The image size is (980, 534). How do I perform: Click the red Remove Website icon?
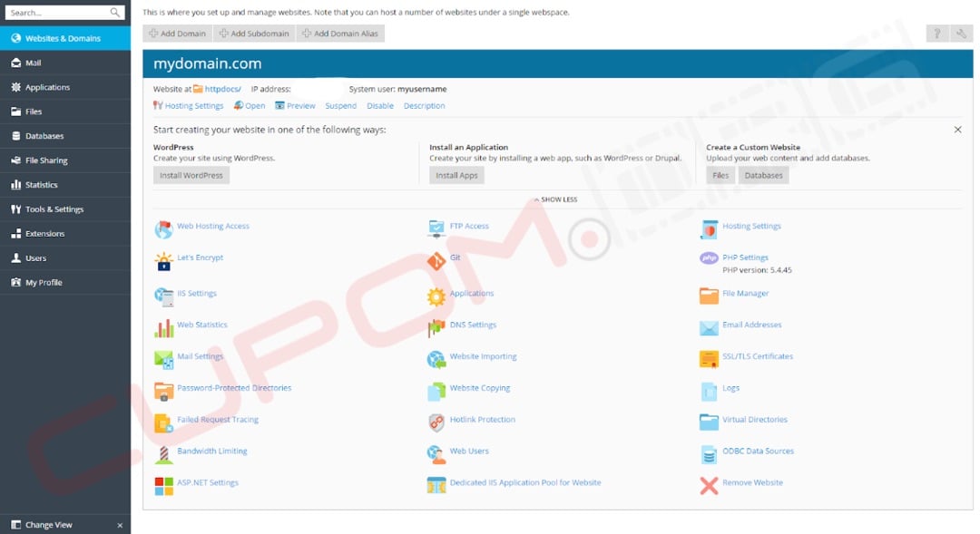[709, 486]
